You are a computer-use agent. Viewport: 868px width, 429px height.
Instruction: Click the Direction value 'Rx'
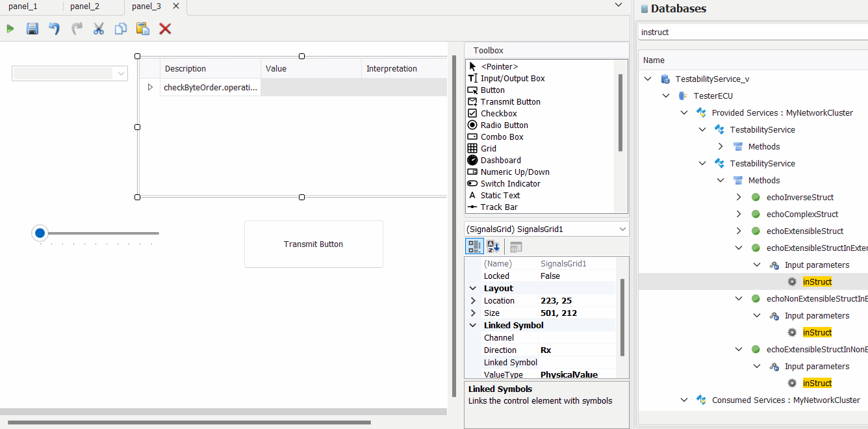(576, 350)
